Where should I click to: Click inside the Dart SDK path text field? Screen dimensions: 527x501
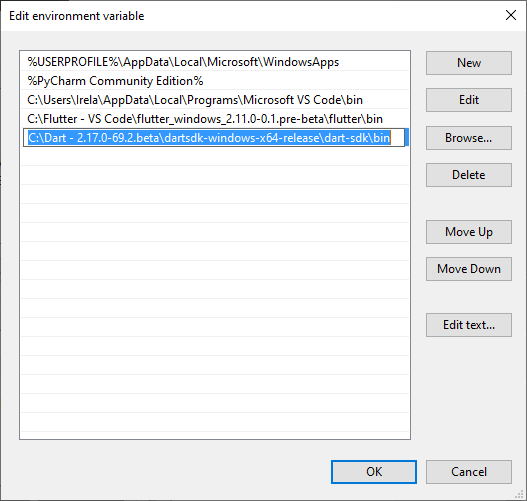214,138
